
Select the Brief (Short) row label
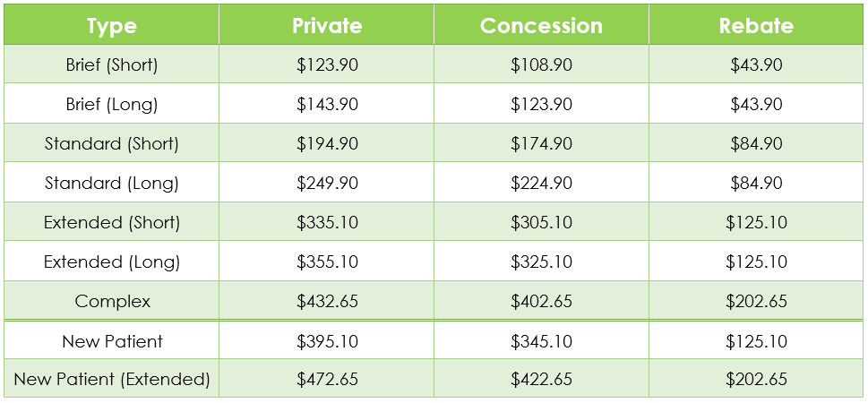click(x=112, y=64)
